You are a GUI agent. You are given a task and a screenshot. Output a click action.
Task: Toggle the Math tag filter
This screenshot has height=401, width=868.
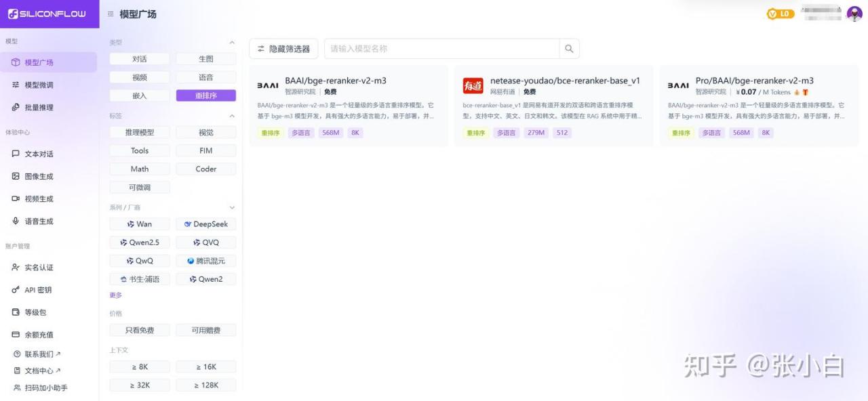point(140,169)
